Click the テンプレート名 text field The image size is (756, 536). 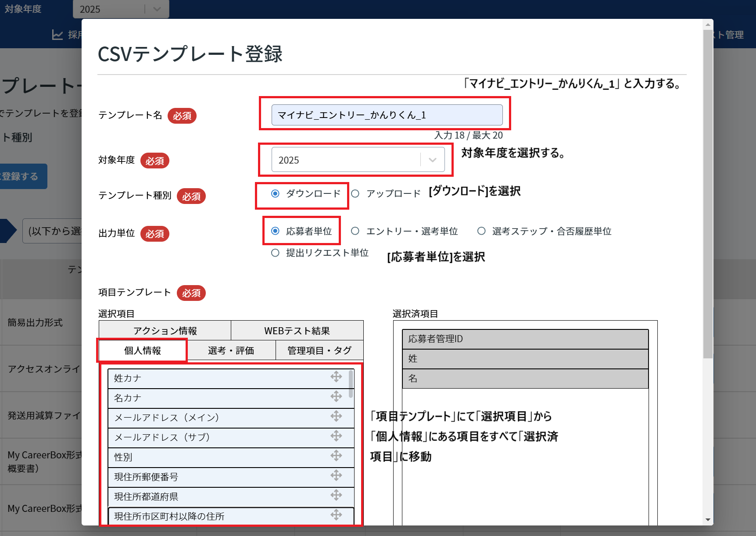click(387, 115)
